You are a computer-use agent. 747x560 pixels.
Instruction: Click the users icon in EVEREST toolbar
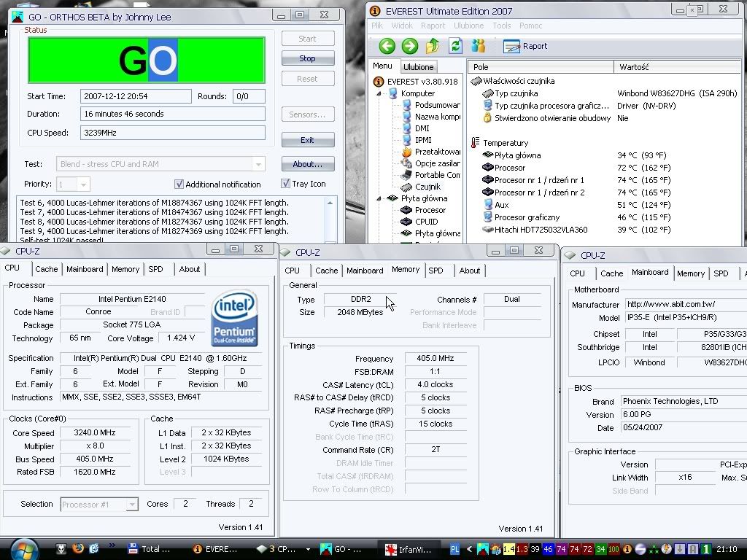coord(479,46)
